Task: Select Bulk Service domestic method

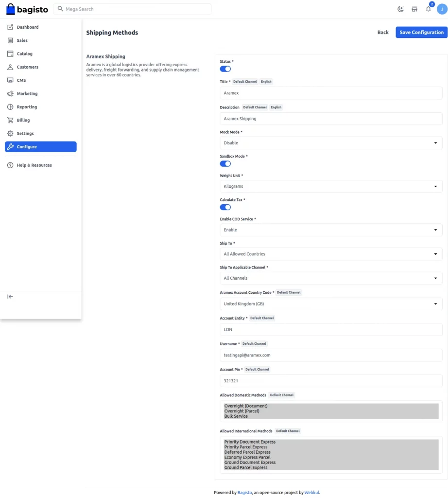Action: (331, 416)
